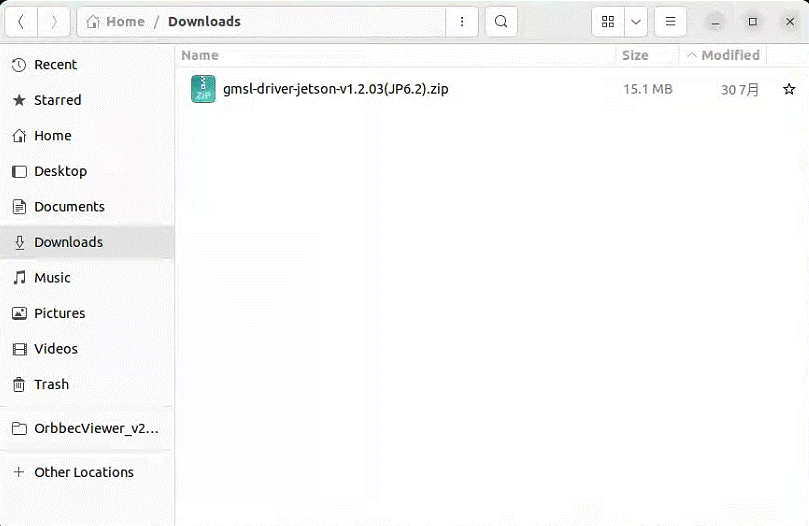Maximize the Files window
This screenshot has width=809, height=526.
(x=753, y=22)
